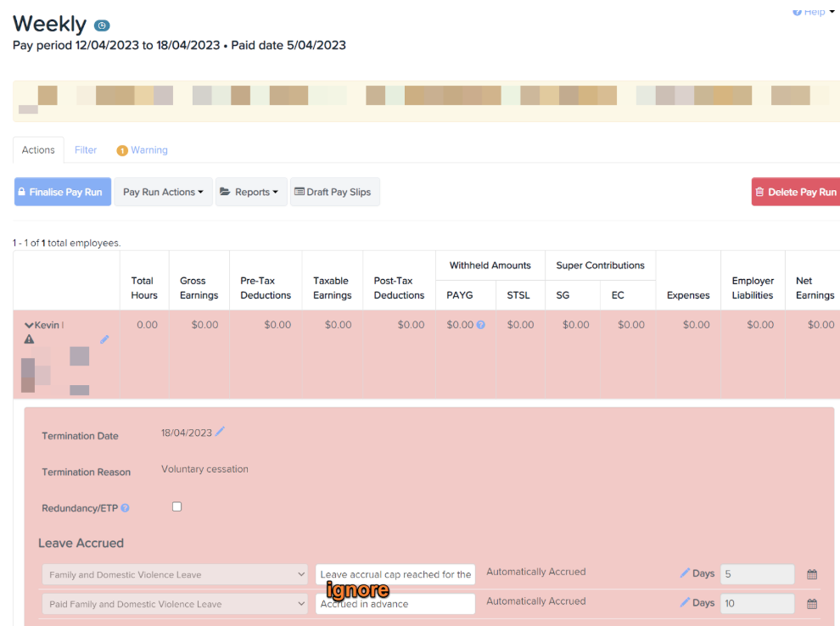The width and height of the screenshot is (840, 626).
Task: Click the PAYG help question mark icon
Action: [x=480, y=325]
